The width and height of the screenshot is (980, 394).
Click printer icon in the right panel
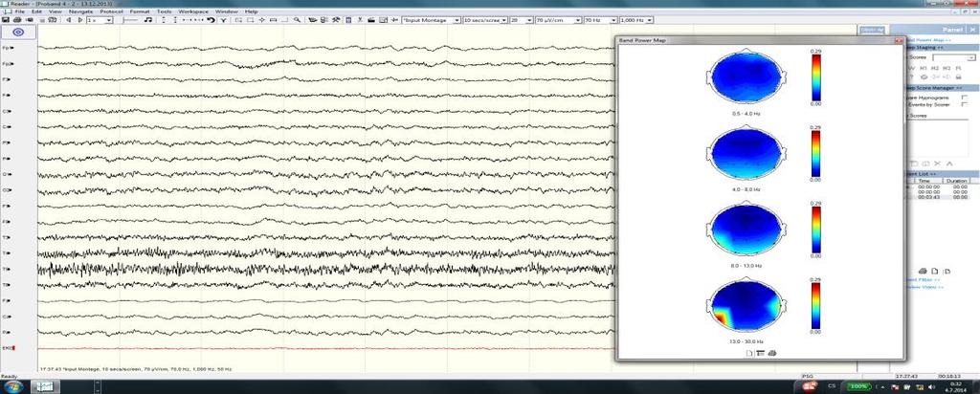(923, 271)
